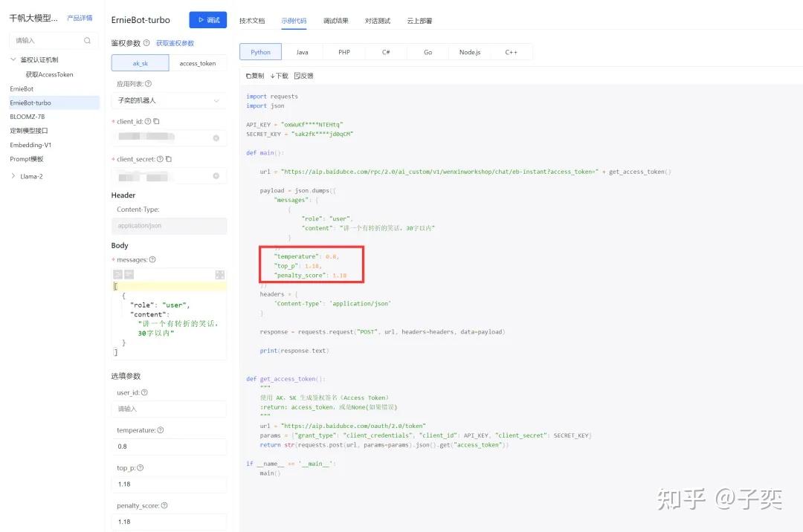The width and height of the screenshot is (803, 532).
Task: Click the help icon next to penalty_score
Action: [164, 505]
